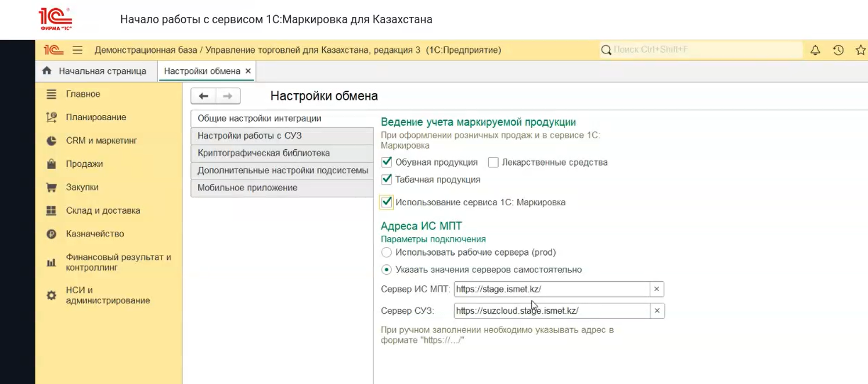Open notifications bell
868x384 pixels.
pos(815,50)
